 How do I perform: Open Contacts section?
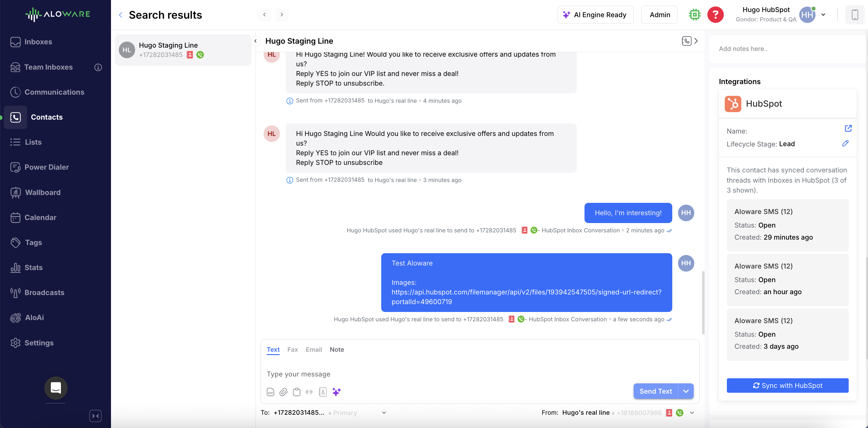tap(36, 117)
